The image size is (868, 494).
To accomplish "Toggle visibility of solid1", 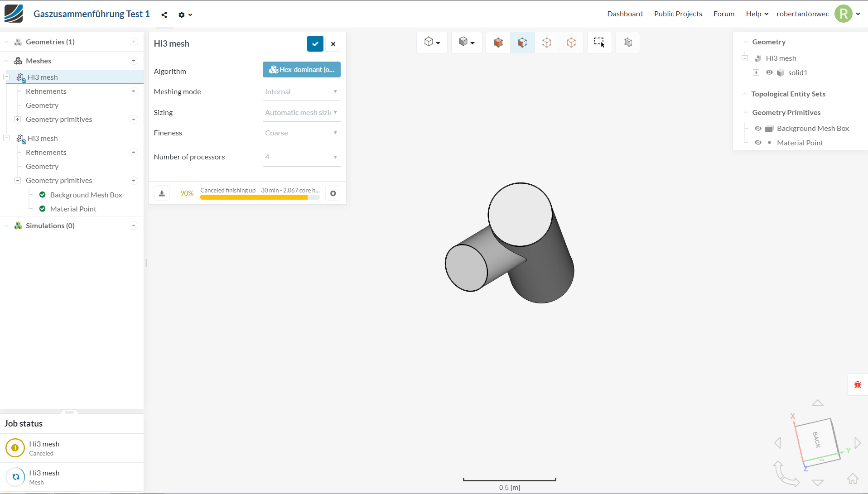I will click(x=769, y=72).
